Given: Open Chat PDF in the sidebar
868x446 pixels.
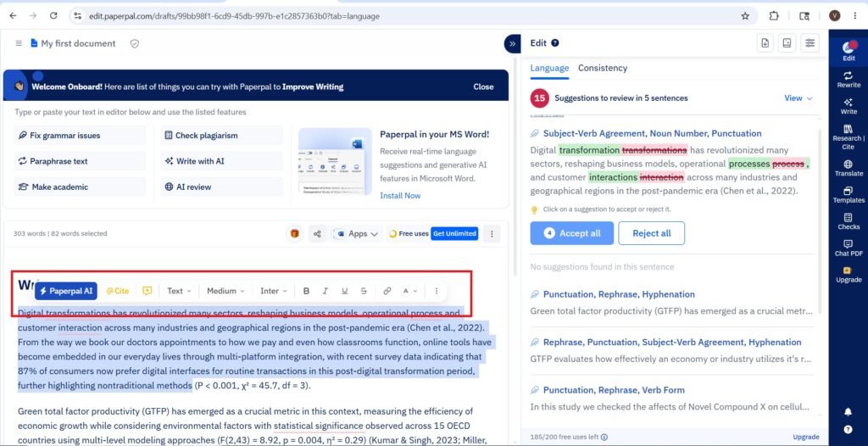Looking at the screenshot, I should pos(848,248).
